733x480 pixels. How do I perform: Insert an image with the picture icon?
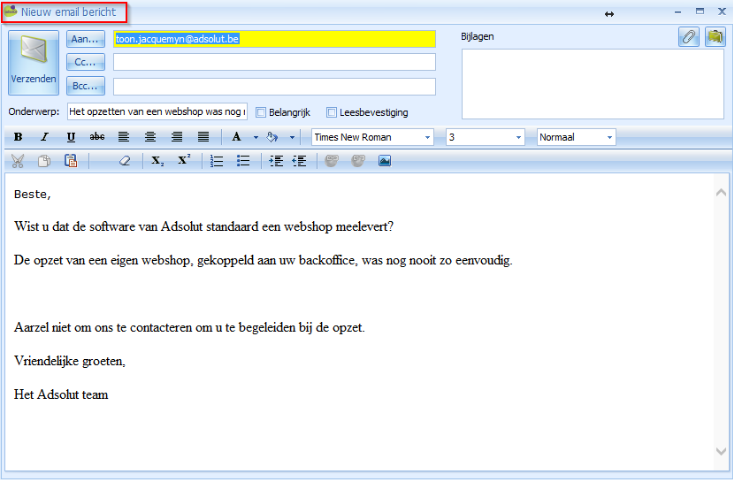pyautogui.click(x=384, y=161)
